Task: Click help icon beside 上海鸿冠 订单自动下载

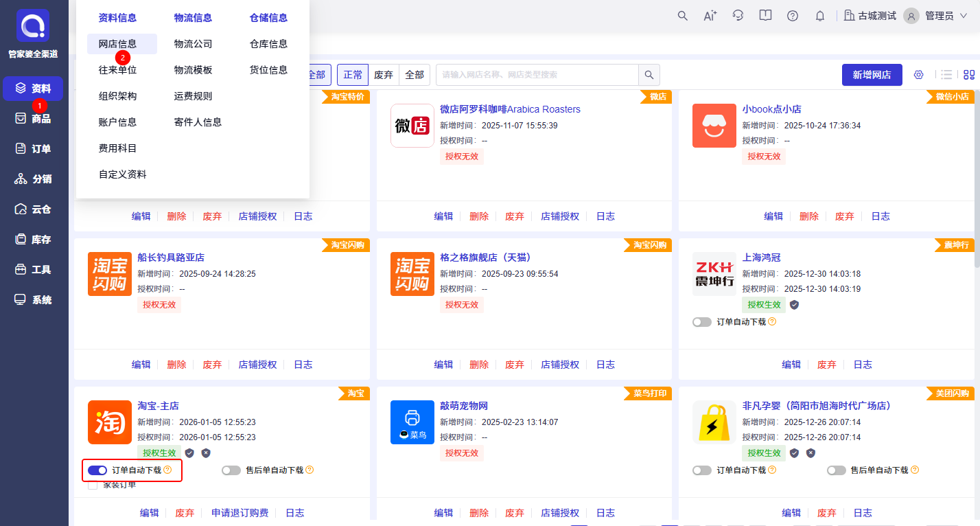Action: click(x=772, y=321)
